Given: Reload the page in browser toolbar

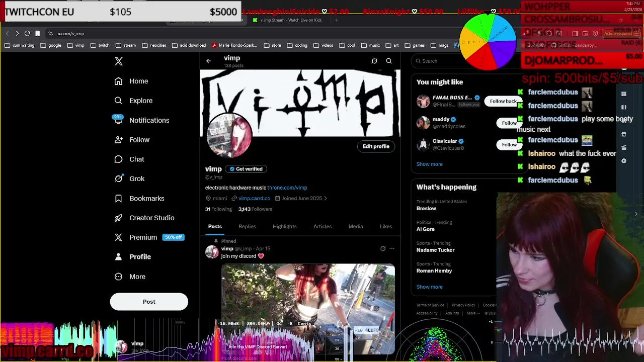Looking at the screenshot, I should pyautogui.click(x=27, y=34).
